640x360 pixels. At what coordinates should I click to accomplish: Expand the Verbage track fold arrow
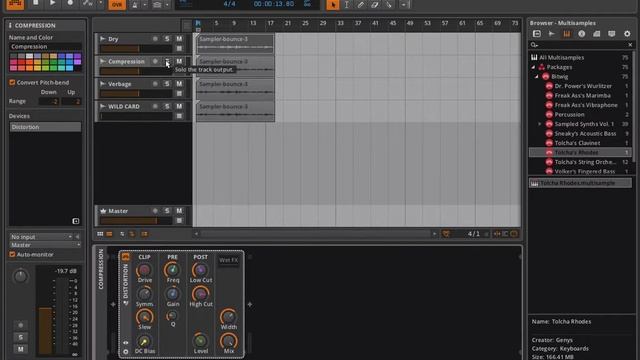pos(102,84)
